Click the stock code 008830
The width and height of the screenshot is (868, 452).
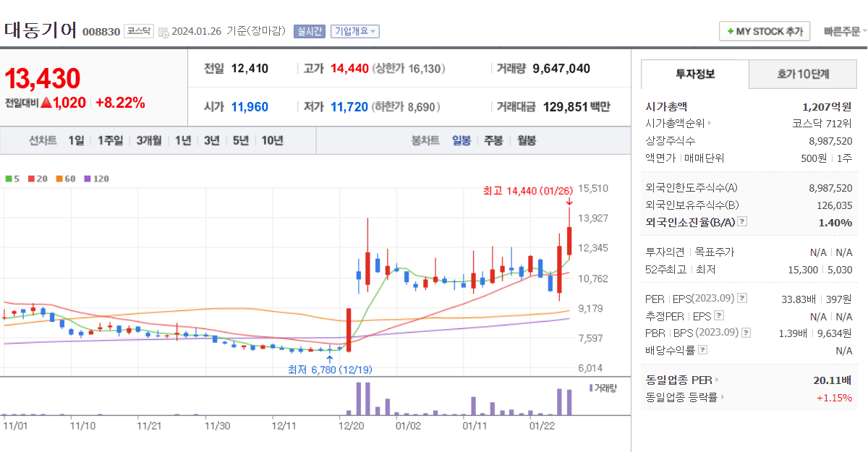[101, 32]
